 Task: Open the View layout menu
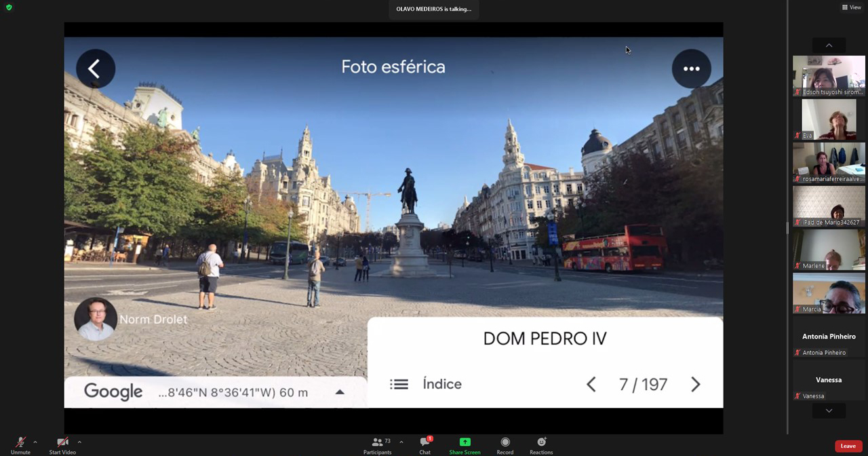[851, 7]
